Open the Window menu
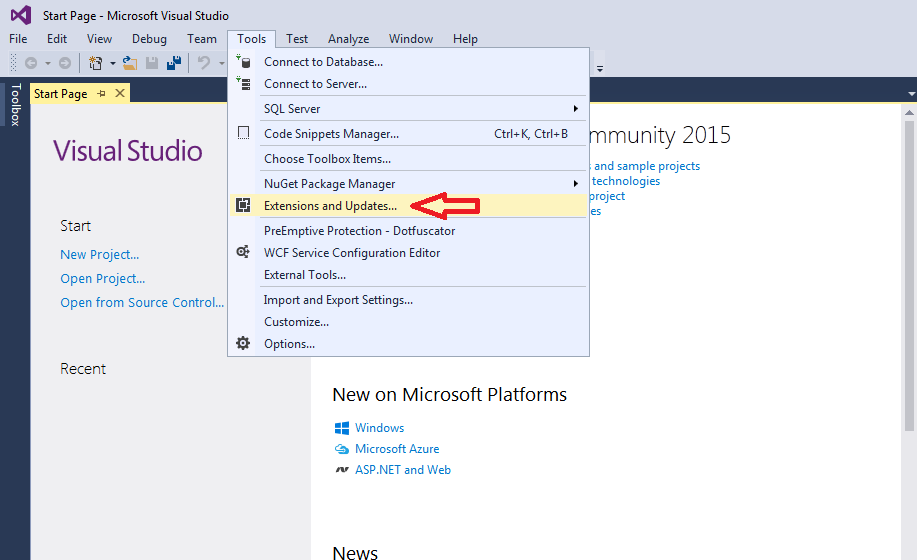917x560 pixels. (411, 39)
